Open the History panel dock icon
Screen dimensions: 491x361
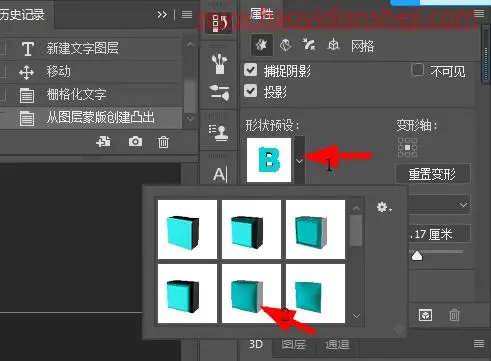[x=219, y=23]
